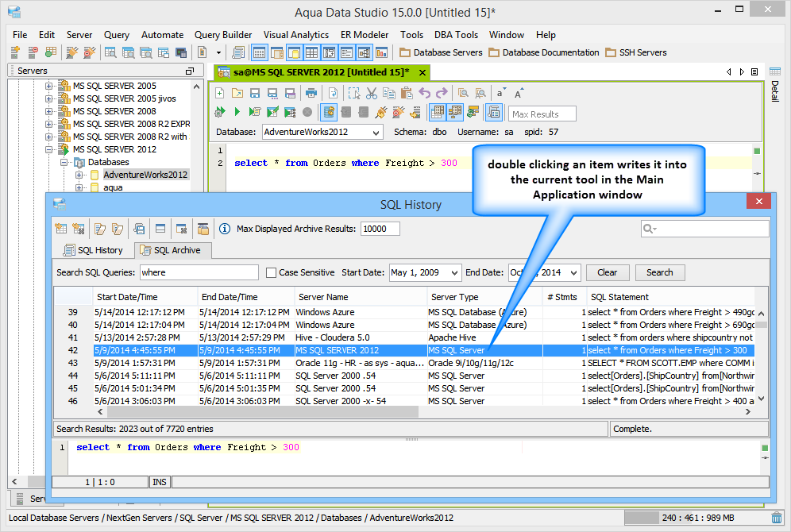The height and width of the screenshot is (532, 791).
Task: Click the Copy icon in query toolbar
Action: click(x=389, y=93)
